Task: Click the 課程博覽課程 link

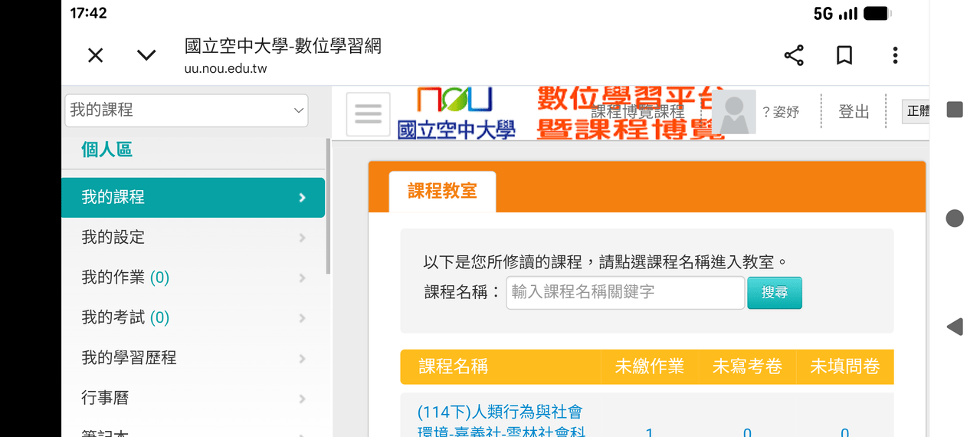Action: coord(637,112)
